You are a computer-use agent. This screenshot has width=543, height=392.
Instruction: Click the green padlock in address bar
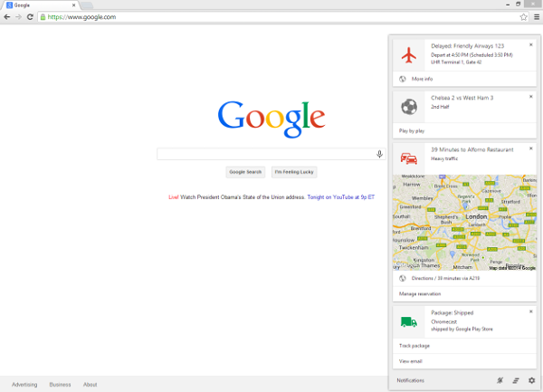tap(43, 17)
